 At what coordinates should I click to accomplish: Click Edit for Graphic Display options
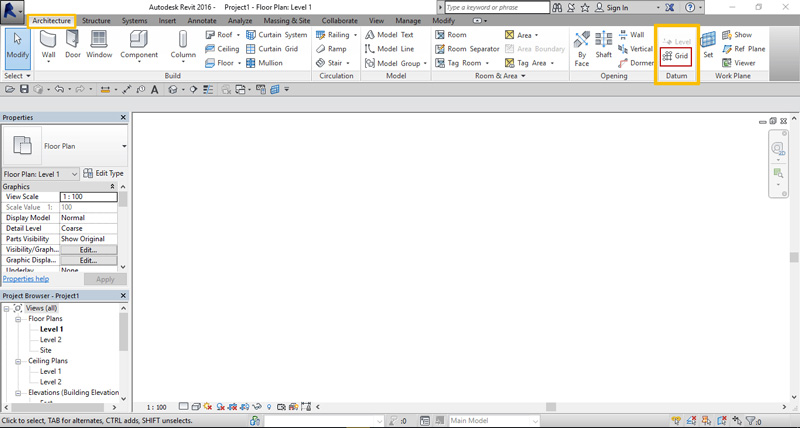point(88,261)
